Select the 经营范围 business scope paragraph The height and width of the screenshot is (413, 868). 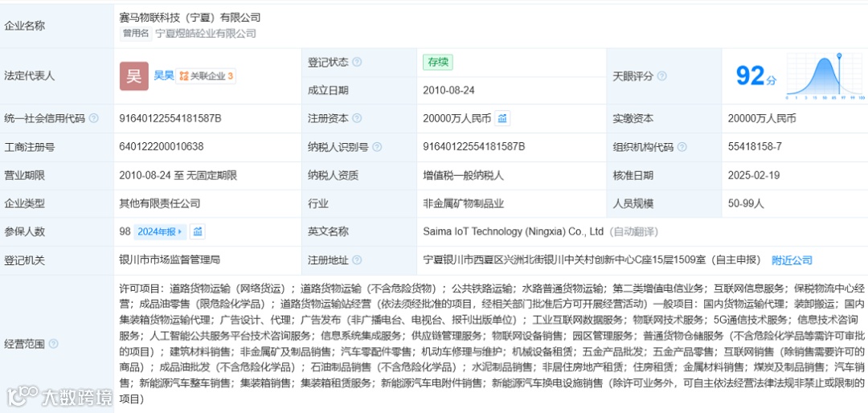(492, 343)
